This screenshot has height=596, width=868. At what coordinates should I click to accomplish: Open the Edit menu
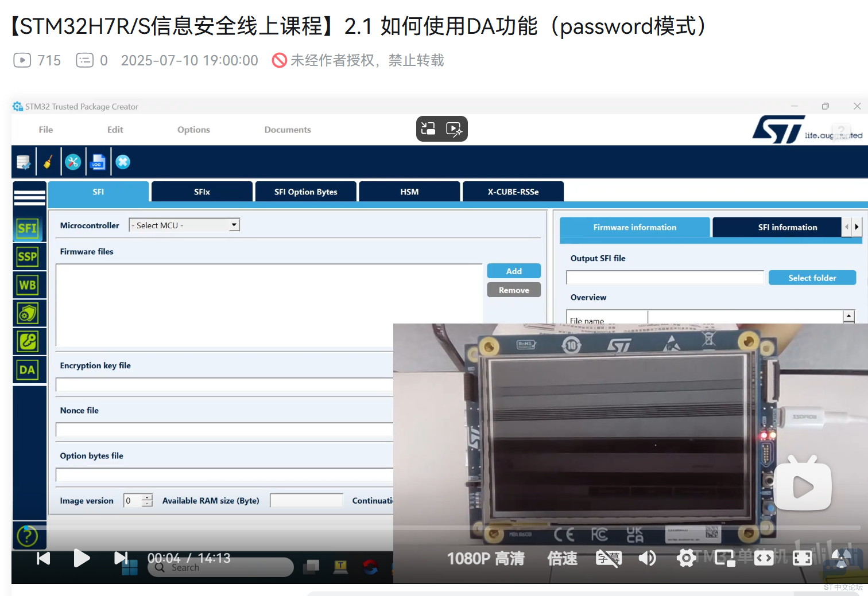pyautogui.click(x=115, y=130)
